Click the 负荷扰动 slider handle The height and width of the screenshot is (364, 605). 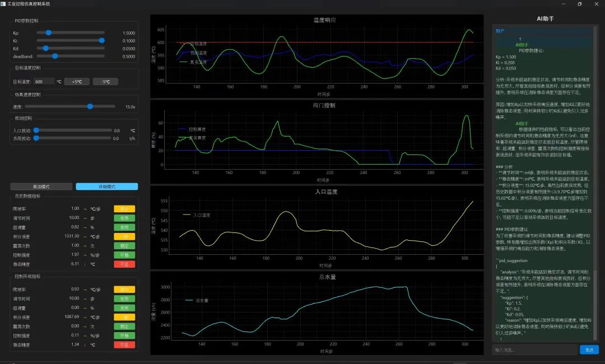coord(36,138)
